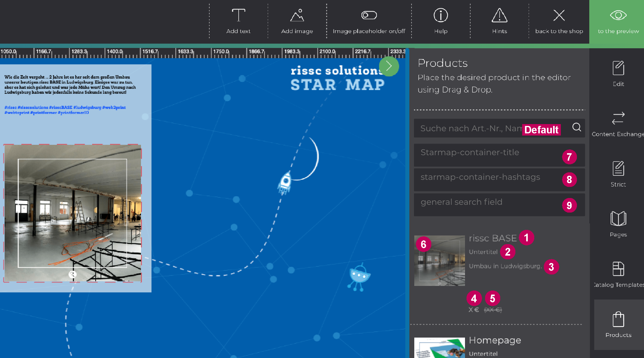The image size is (644, 358).
Task: Click the search magnifier icon
Action: click(x=576, y=127)
